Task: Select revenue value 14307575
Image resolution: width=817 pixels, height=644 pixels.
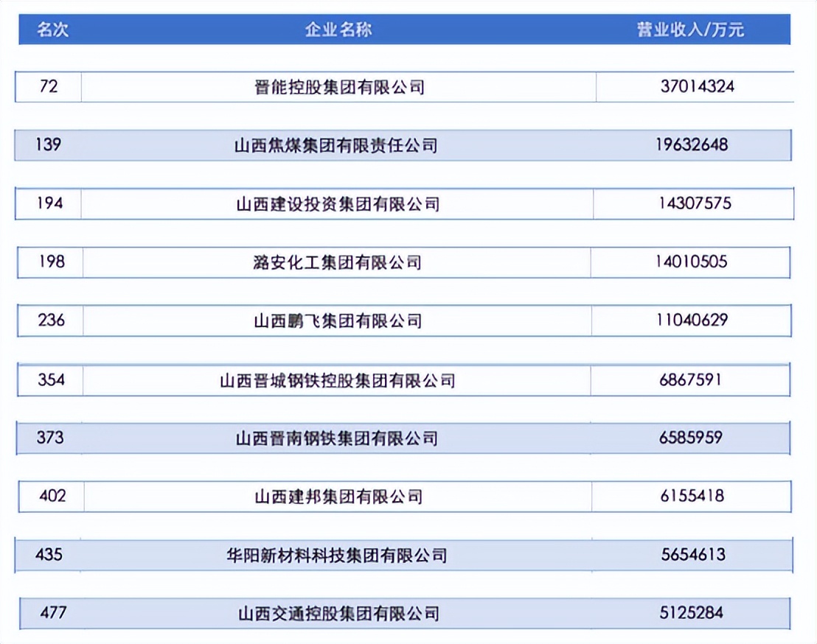Action: (694, 203)
